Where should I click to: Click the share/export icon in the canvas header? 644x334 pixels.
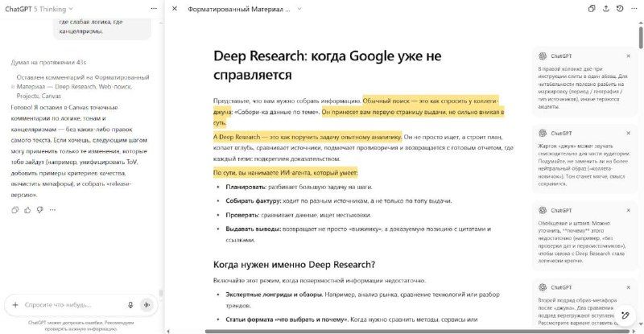[606, 9]
